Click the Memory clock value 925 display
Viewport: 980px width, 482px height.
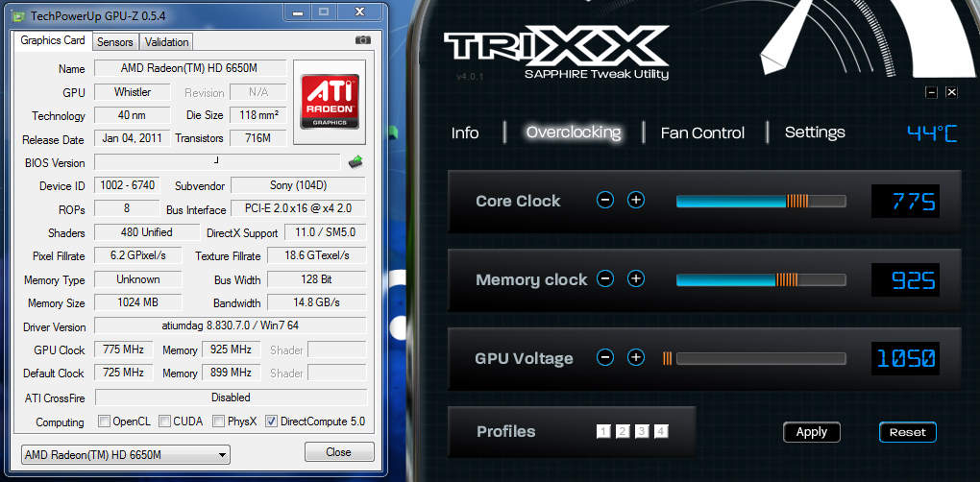906,279
